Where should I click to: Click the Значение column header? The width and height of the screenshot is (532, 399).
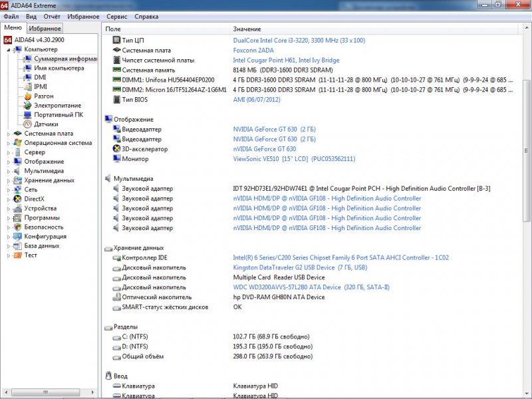(x=247, y=29)
